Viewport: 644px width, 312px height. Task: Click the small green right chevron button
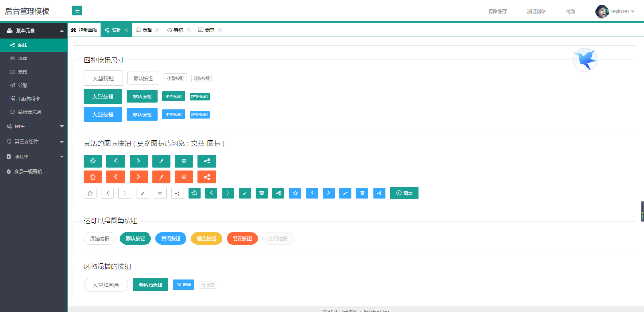click(x=228, y=193)
